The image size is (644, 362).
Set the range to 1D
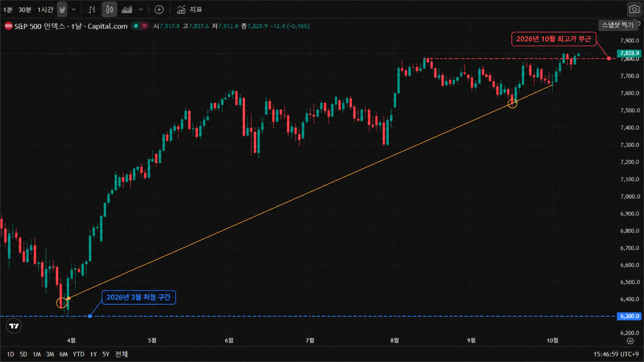coord(11,354)
